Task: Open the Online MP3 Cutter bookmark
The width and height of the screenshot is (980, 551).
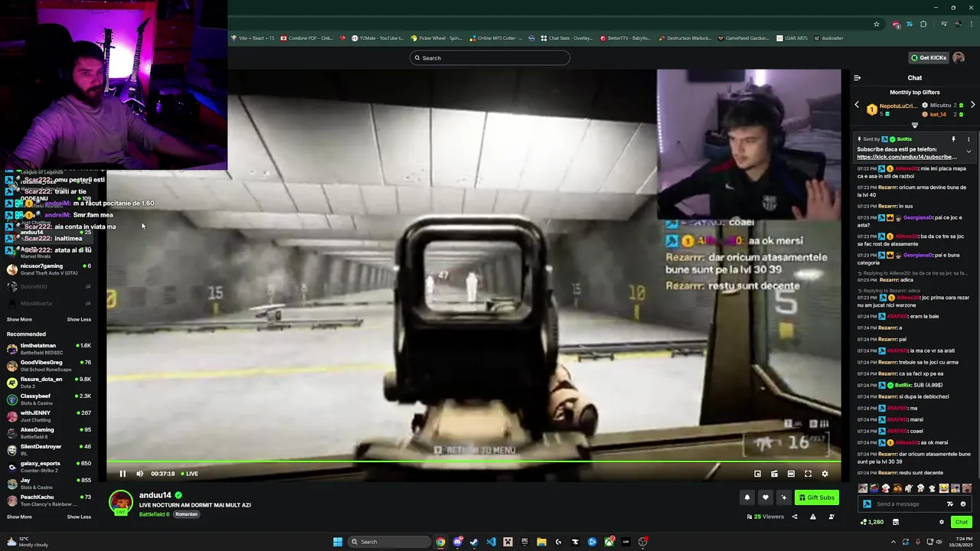Action: click(x=496, y=37)
